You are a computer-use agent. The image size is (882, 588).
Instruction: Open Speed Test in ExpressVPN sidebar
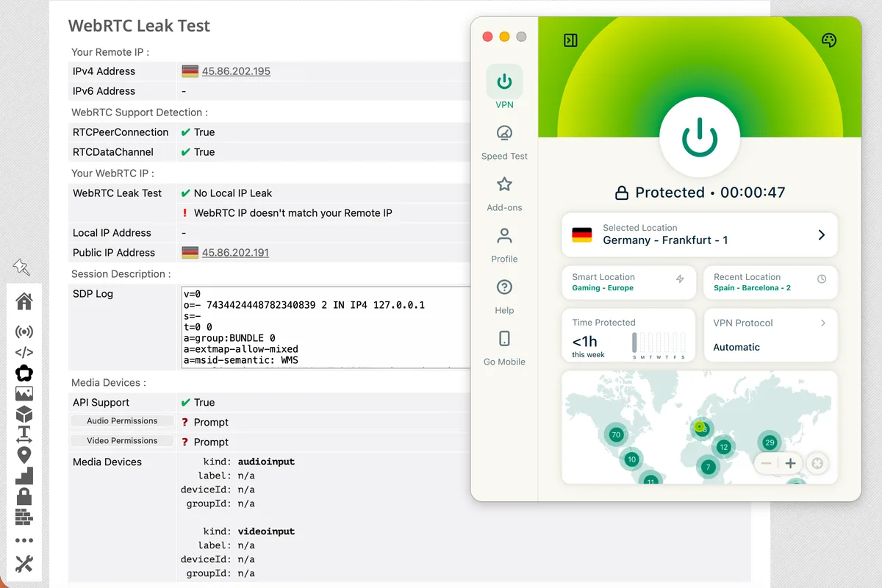[504, 143]
